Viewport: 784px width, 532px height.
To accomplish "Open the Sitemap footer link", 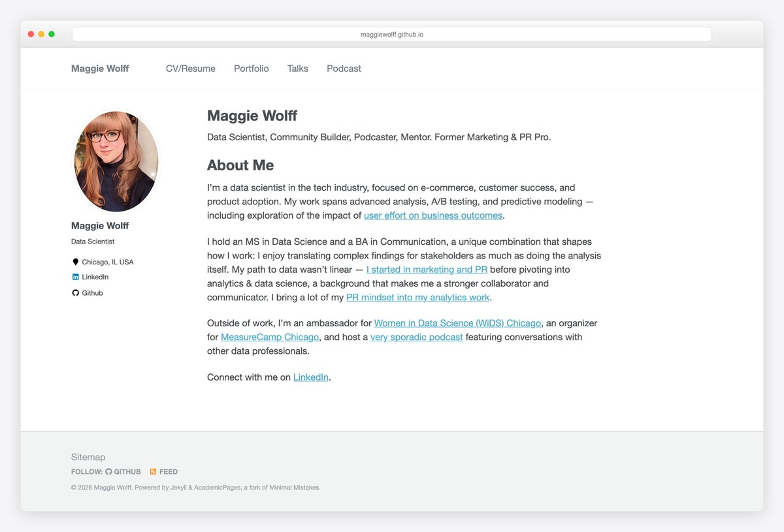I will [88, 458].
